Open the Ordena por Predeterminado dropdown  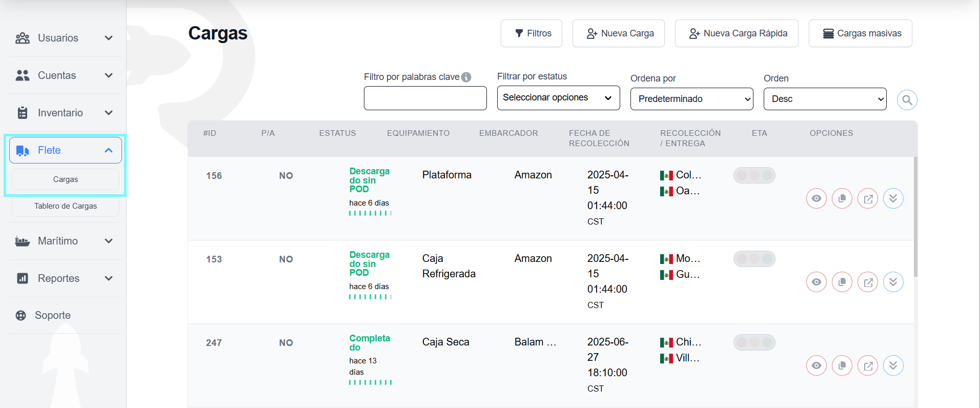click(x=691, y=99)
